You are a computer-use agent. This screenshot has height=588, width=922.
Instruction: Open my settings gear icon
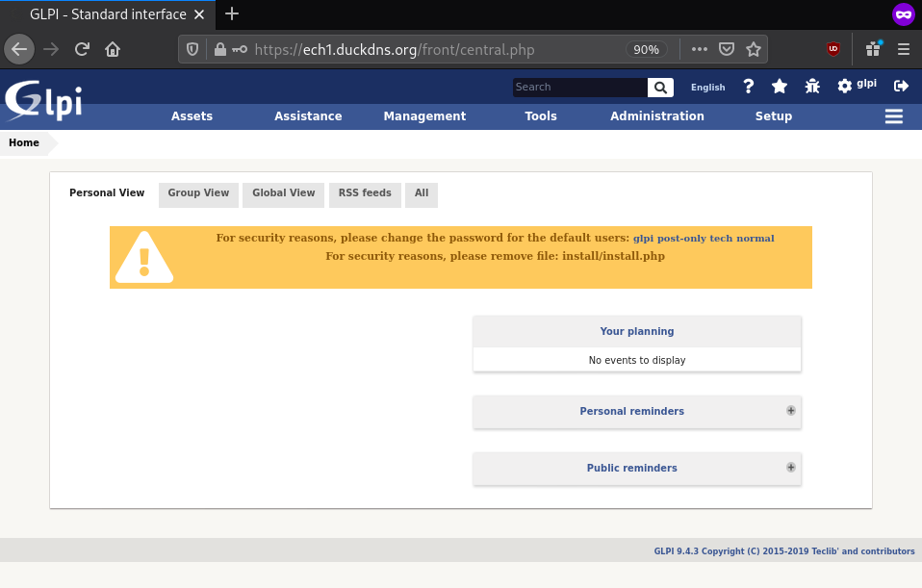pos(844,87)
